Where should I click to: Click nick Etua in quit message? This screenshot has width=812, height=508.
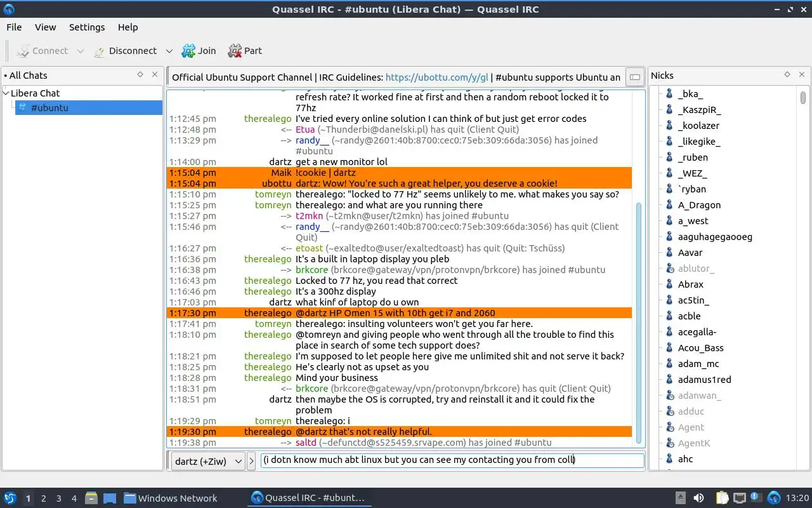(x=305, y=130)
